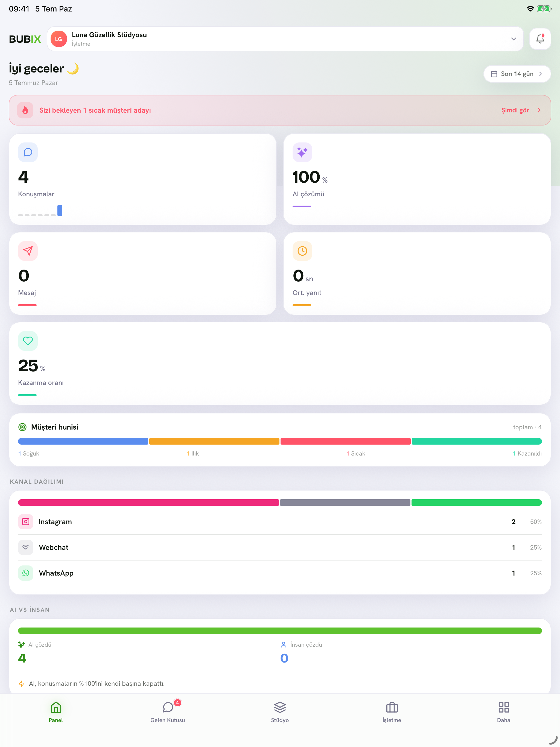This screenshot has width=560, height=747.
Task: Open the notifications bell
Action: tap(540, 39)
